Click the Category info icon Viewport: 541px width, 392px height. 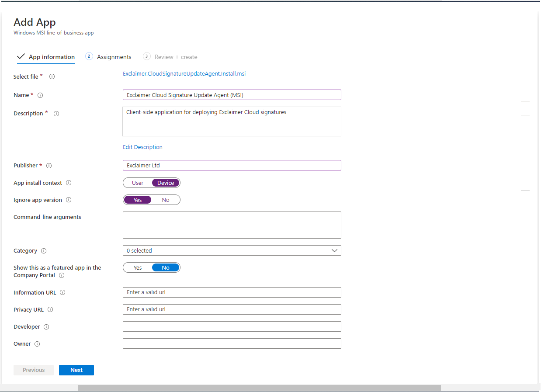pos(43,250)
